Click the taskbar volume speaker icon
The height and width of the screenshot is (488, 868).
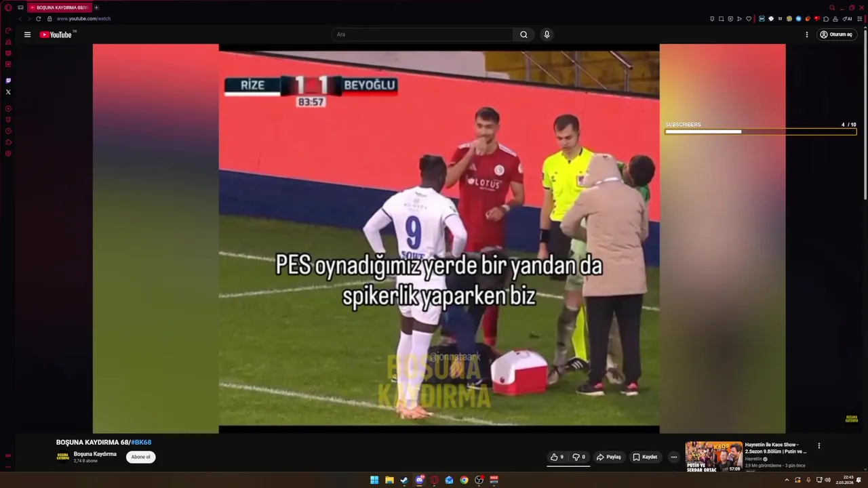(827, 480)
